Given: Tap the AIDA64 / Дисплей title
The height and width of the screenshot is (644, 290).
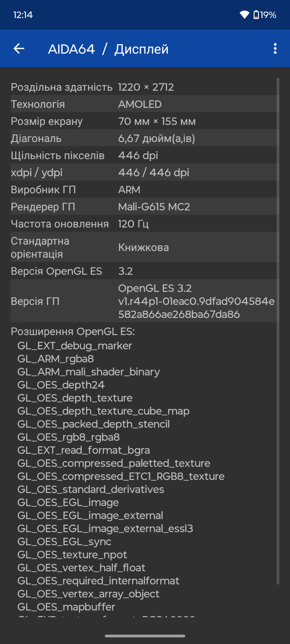Looking at the screenshot, I should (x=108, y=49).
